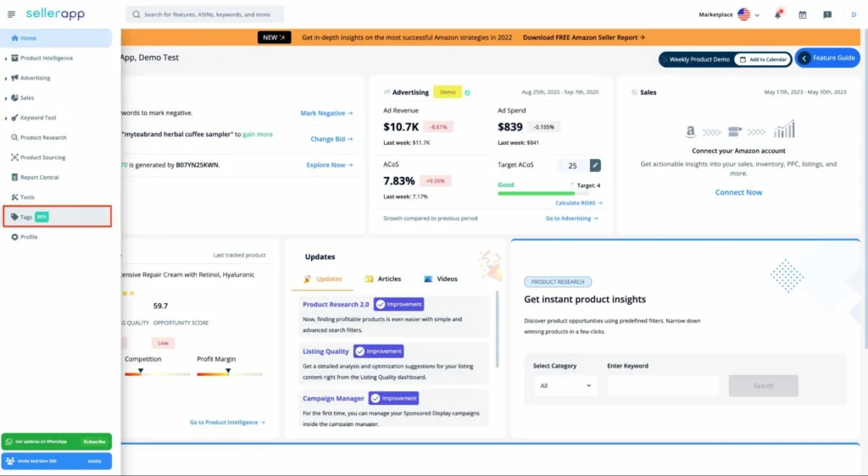This screenshot has height=476, width=868.
Task: Open the Product Research 2.0 update
Action: tap(336, 305)
